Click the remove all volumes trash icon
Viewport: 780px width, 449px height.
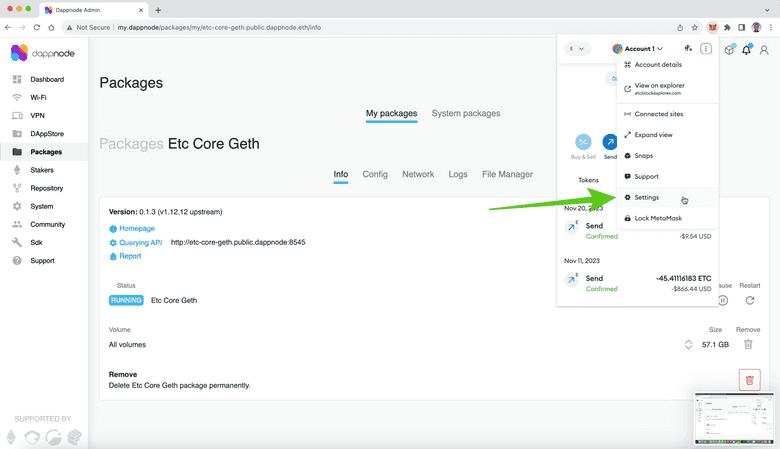tap(746, 344)
